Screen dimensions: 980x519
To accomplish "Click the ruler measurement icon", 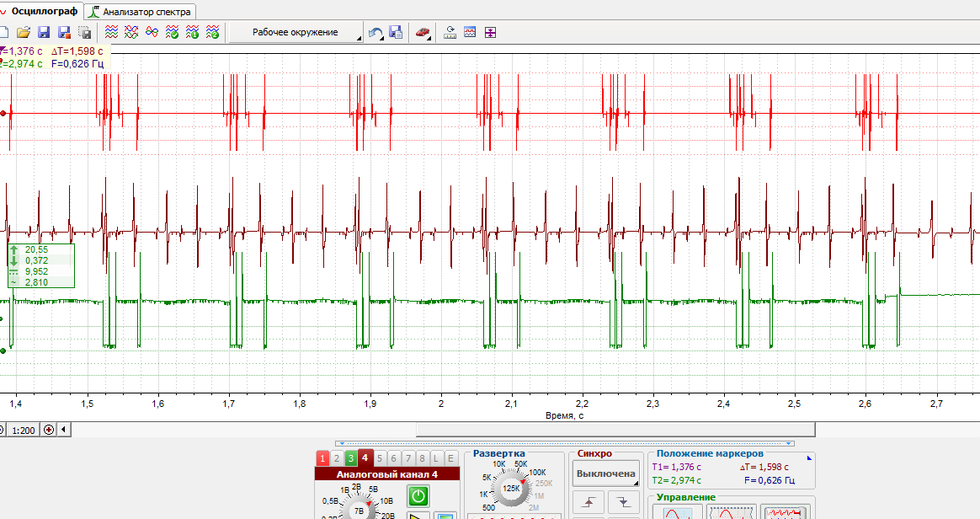I will (x=450, y=32).
